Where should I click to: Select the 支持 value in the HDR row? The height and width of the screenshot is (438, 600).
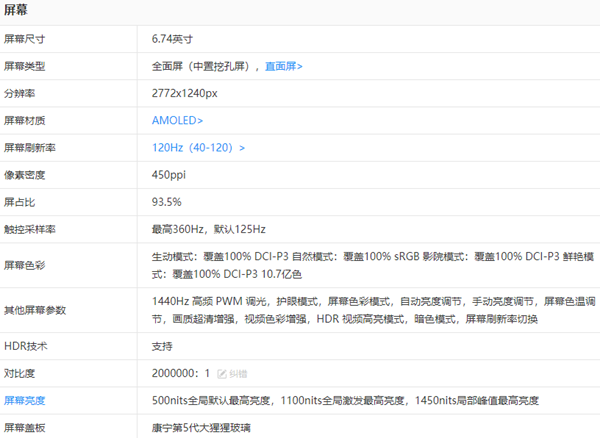tap(162, 346)
